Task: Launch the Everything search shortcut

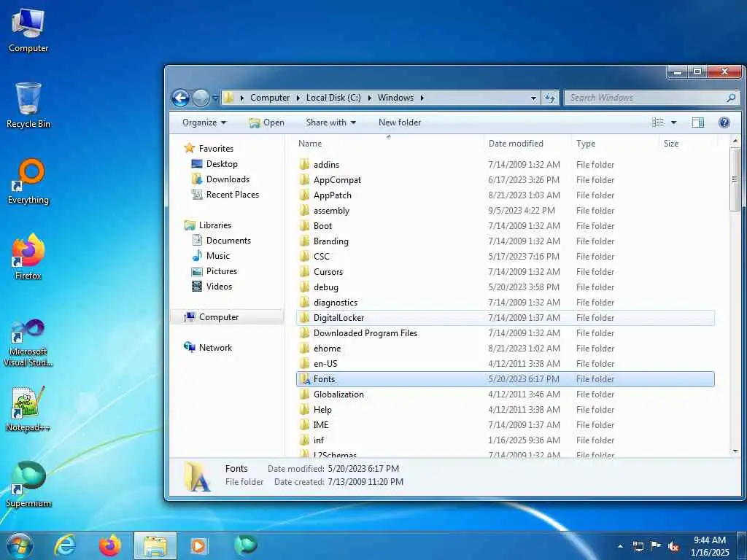Action: [28, 182]
